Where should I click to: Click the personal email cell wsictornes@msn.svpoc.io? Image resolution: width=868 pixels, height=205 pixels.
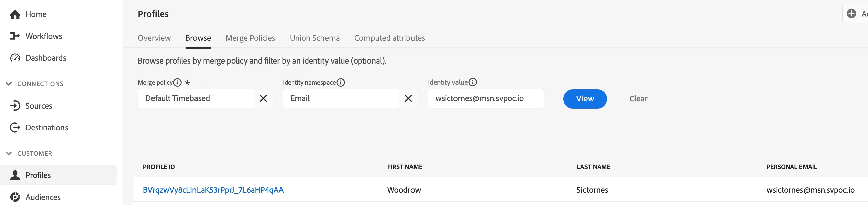(x=810, y=190)
